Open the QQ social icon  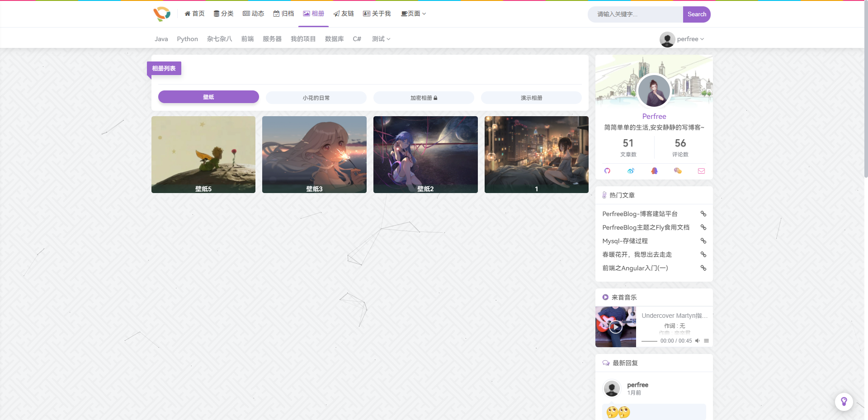pos(654,171)
